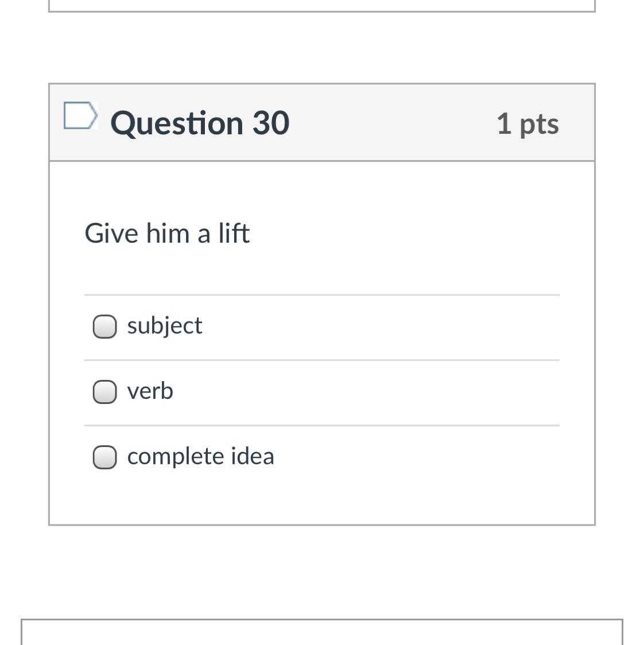The height and width of the screenshot is (645, 644).
Task: Flag Question 30 for review
Action: point(79,115)
